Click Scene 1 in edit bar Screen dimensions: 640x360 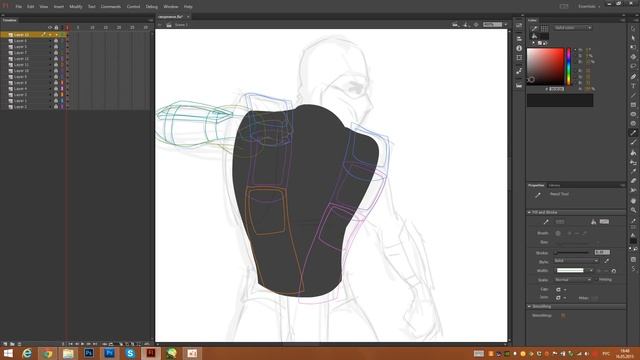[x=181, y=25]
